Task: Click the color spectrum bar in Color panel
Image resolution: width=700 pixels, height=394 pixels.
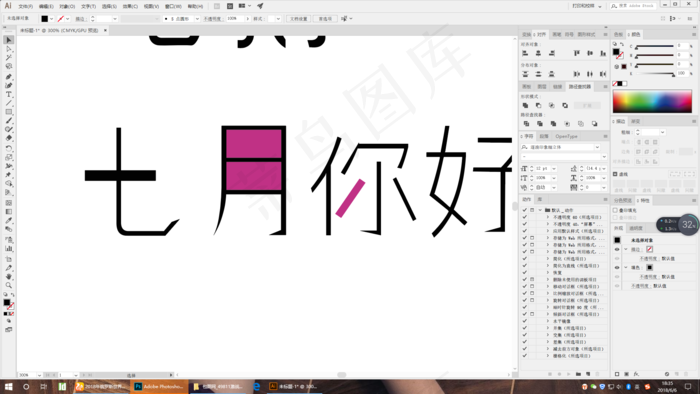Action: (x=652, y=101)
